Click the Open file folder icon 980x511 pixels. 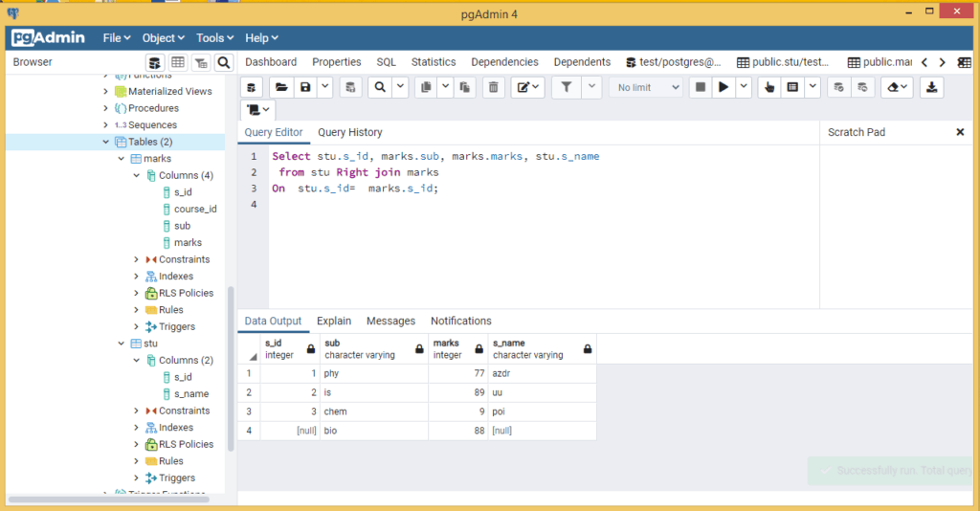281,87
